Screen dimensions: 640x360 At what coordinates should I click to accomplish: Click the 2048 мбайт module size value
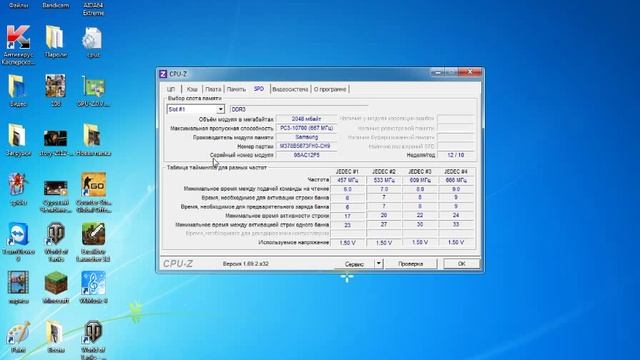[306, 119]
